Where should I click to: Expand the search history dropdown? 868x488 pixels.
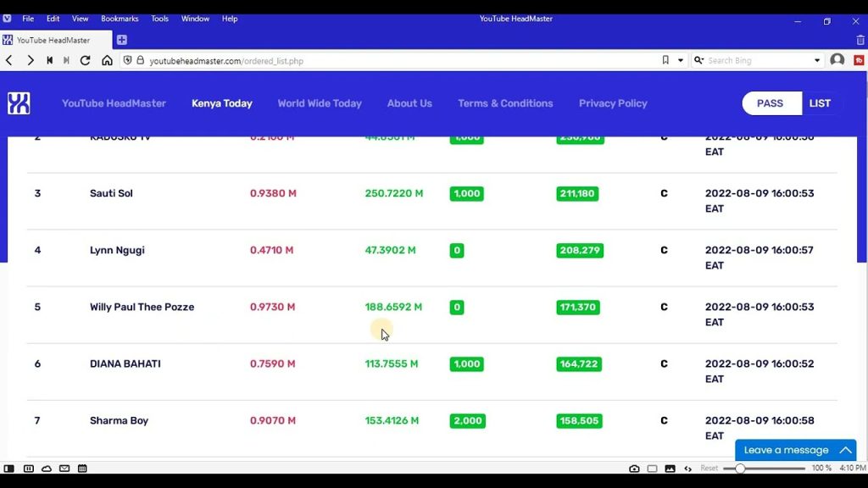tap(817, 60)
